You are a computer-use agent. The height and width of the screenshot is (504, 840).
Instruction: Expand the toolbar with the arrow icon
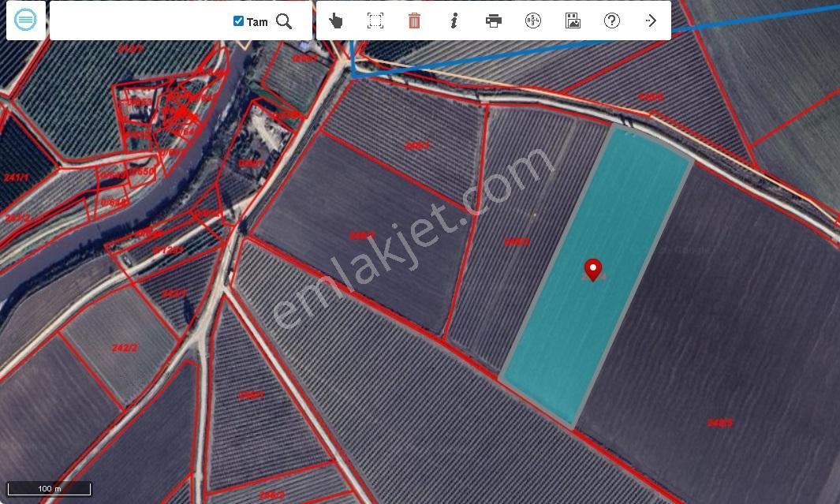click(651, 21)
